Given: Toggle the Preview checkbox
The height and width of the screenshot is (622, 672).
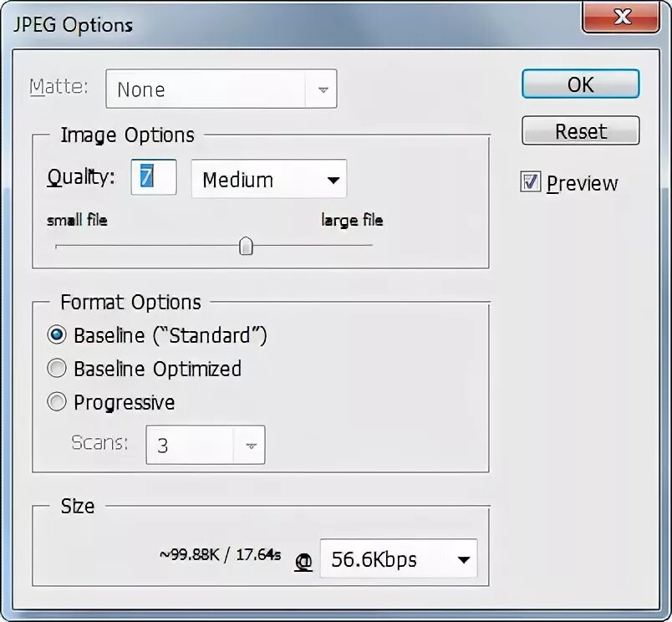Looking at the screenshot, I should pos(530,181).
